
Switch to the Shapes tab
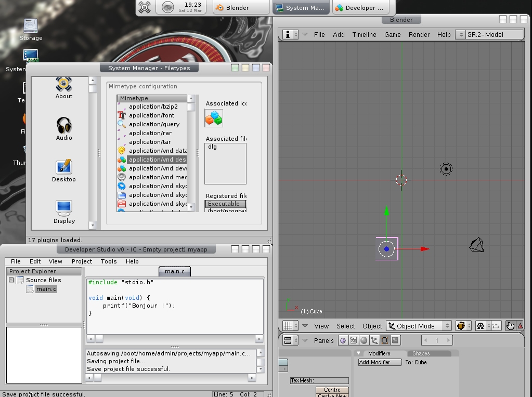(x=421, y=353)
